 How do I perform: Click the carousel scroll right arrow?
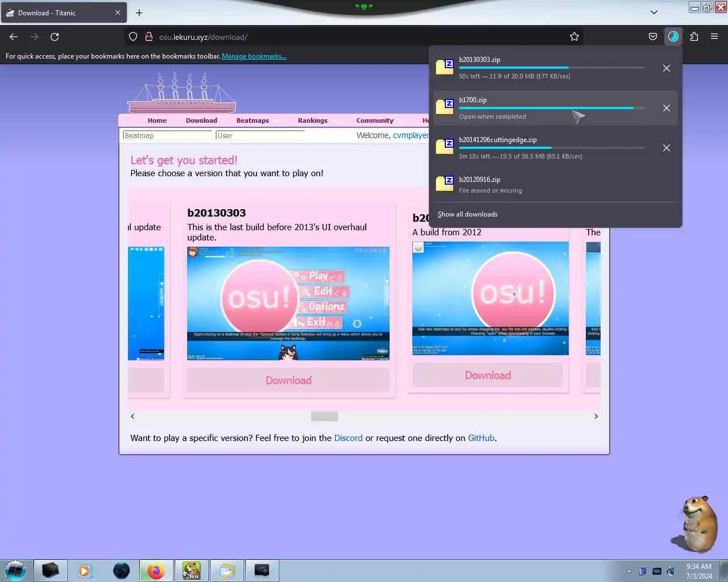596,417
